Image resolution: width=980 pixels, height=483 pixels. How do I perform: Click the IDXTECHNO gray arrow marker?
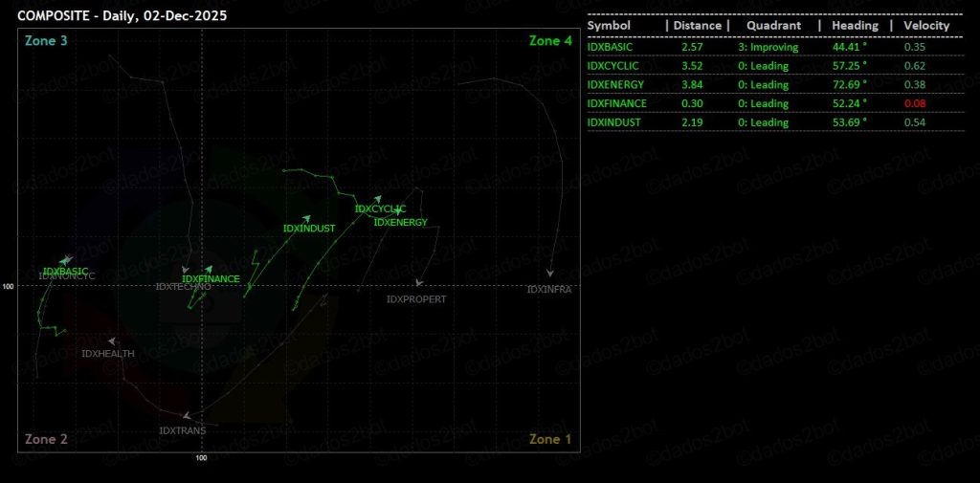point(186,271)
